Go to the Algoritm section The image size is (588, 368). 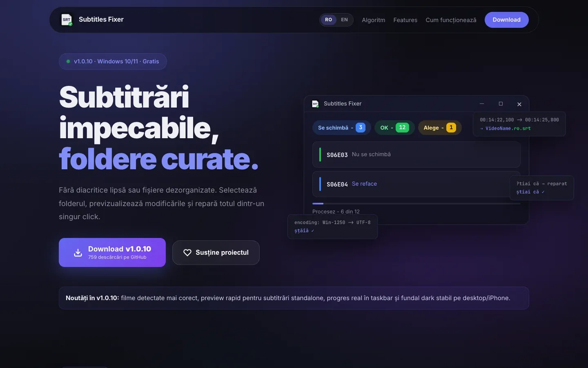pyautogui.click(x=373, y=20)
